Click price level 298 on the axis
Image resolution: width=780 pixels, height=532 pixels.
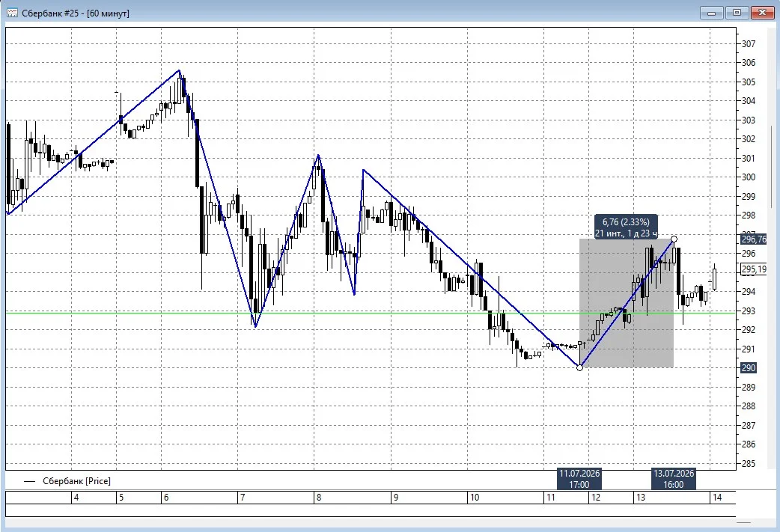pyautogui.click(x=749, y=215)
